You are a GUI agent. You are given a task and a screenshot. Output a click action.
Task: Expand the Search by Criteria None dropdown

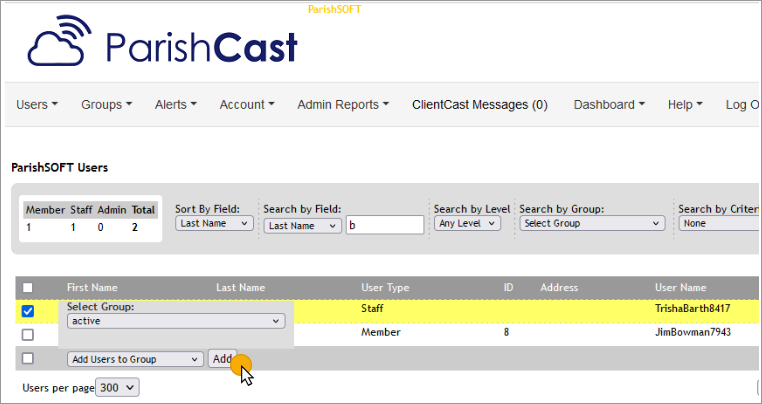tap(719, 224)
